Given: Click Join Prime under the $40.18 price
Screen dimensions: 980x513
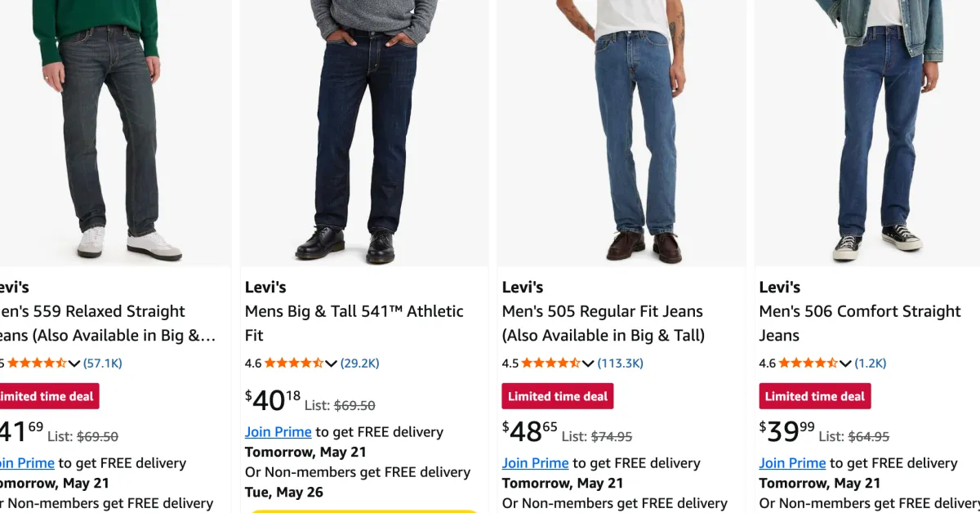Looking at the screenshot, I should click(x=278, y=432).
